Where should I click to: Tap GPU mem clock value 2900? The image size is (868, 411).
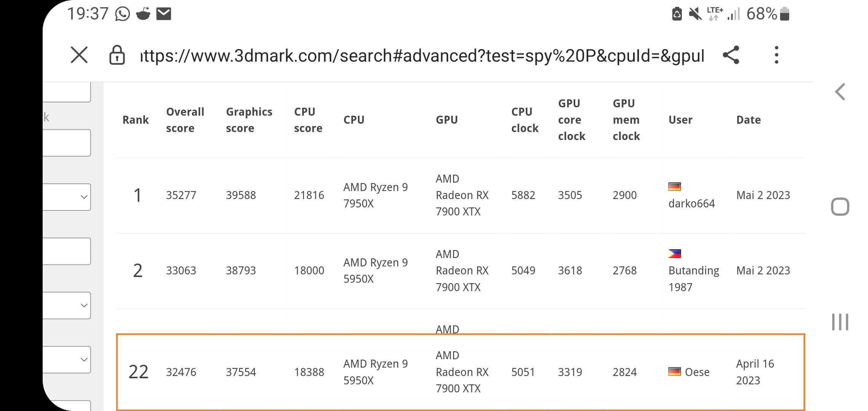624,195
